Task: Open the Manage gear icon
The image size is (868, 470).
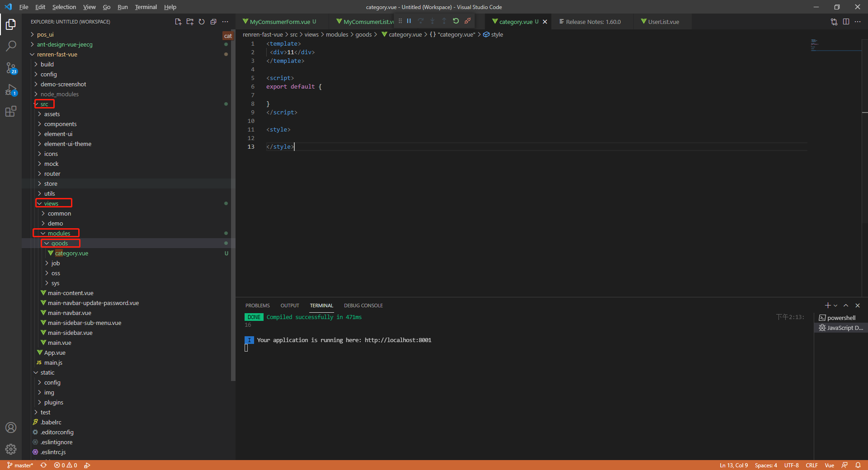Action: point(11,449)
